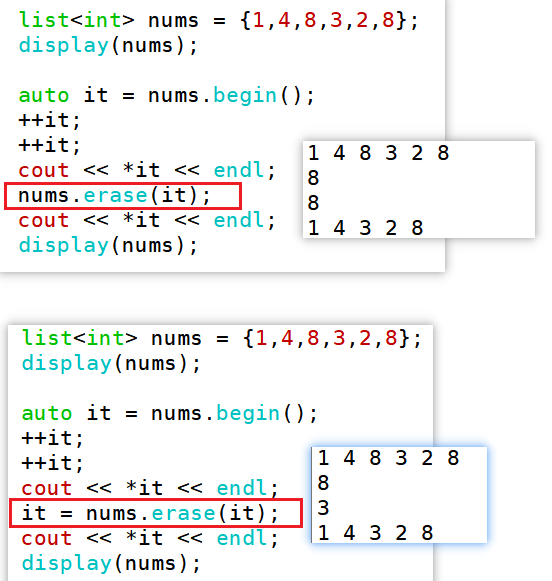Click the cout line following 'it = nums.erase(it);'
This screenshot has width=552, height=581.
tap(150, 538)
